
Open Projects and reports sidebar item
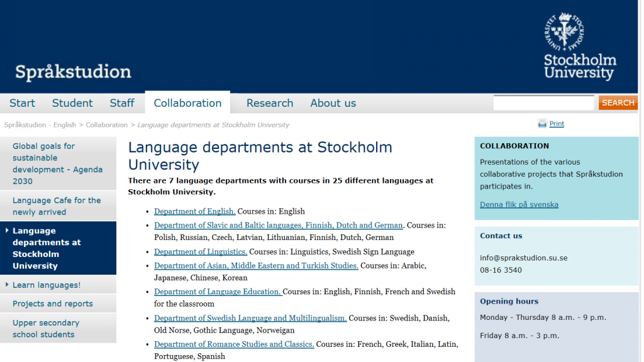pyautogui.click(x=58, y=304)
